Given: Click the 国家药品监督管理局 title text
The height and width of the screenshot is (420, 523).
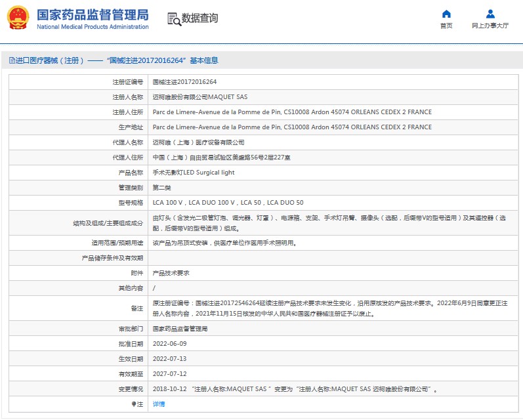Looking at the screenshot, I should 93,15.
